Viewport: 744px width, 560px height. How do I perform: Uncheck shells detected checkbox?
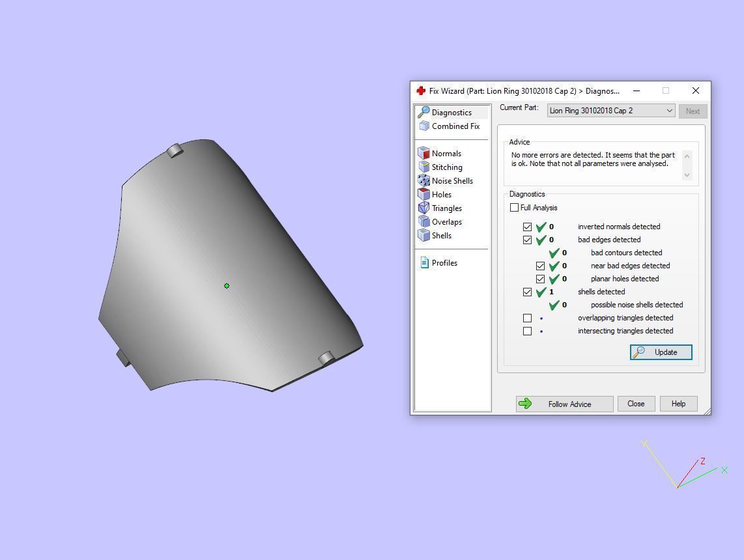[x=527, y=292]
